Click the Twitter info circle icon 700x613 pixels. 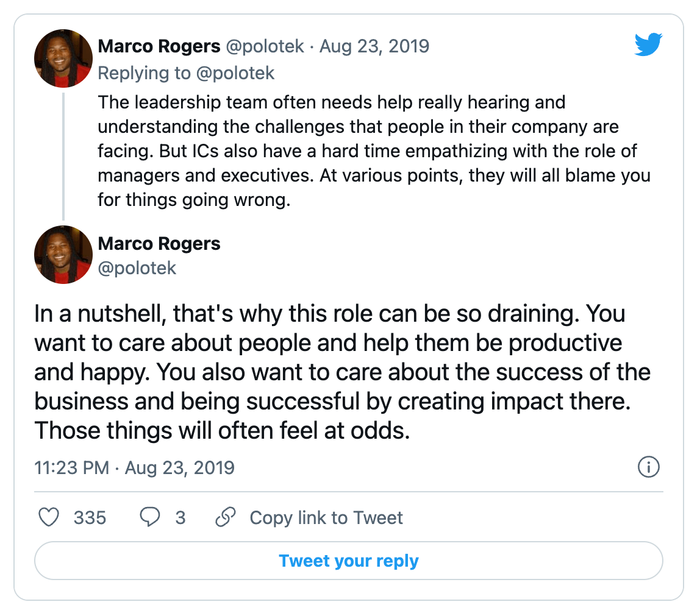coord(648,467)
